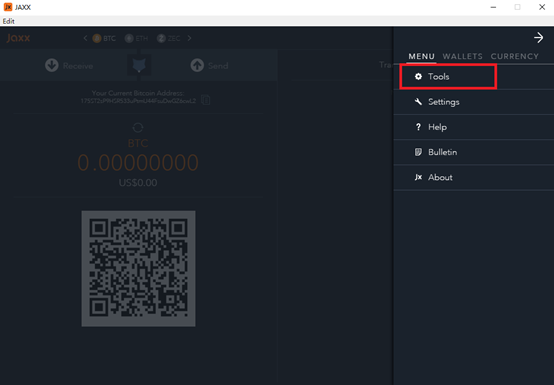
Task: Click the question mark icon beside Help
Action: (418, 127)
